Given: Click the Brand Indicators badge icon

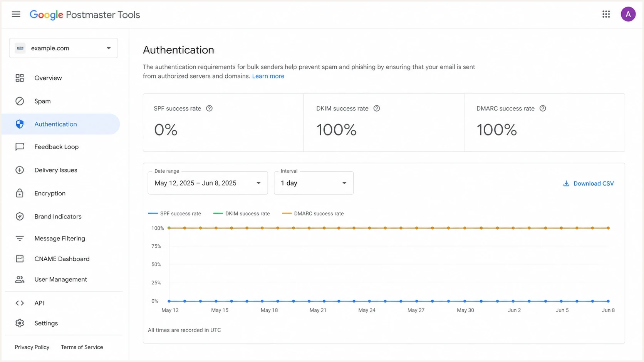Looking at the screenshot, I should [x=20, y=217].
